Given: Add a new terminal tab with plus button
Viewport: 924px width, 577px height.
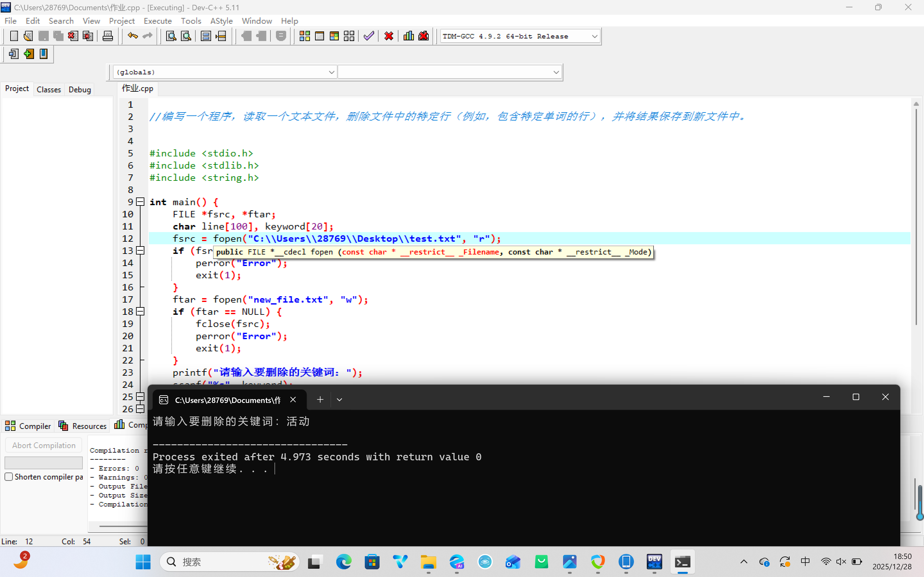Looking at the screenshot, I should 320,399.
